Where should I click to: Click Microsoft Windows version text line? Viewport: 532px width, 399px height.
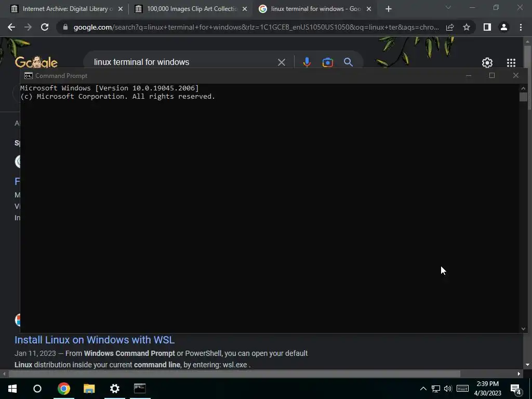click(109, 88)
